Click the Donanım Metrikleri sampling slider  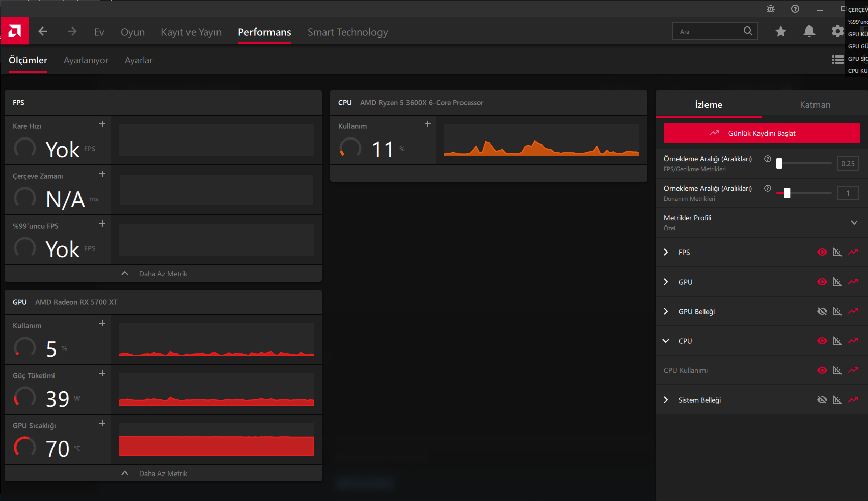pos(804,193)
